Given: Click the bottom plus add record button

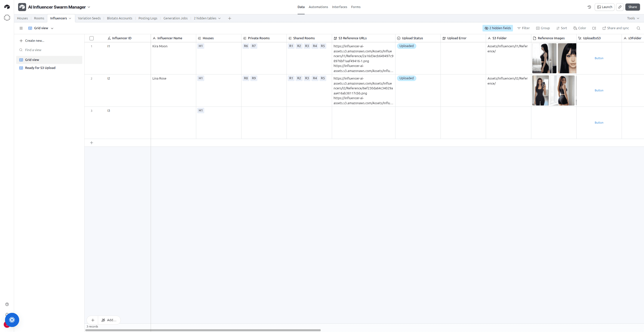Looking at the screenshot, I should point(93,320).
